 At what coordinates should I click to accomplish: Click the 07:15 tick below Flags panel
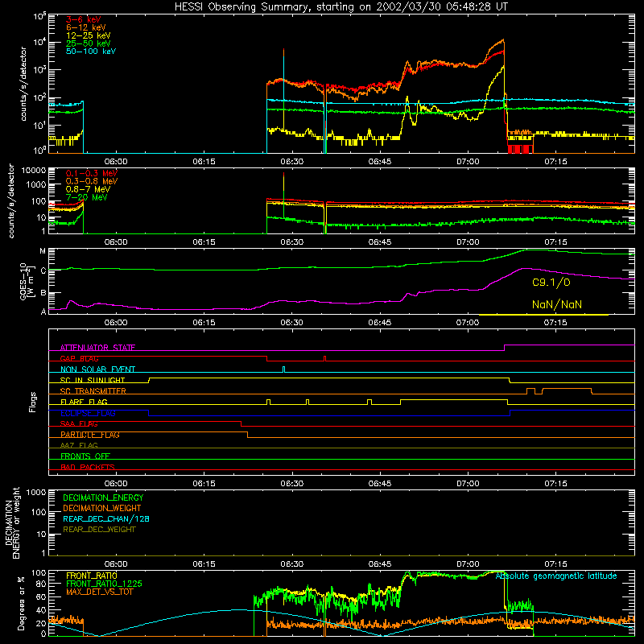pos(555,484)
